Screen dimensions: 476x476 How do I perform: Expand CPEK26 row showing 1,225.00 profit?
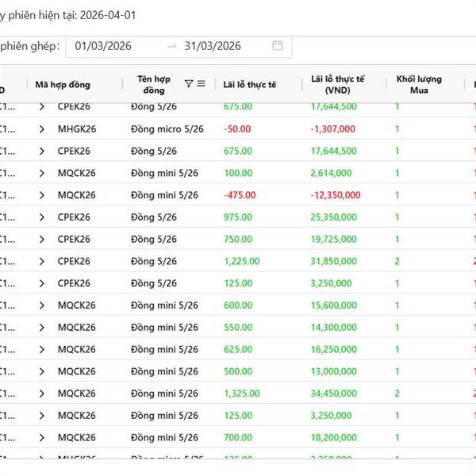(x=42, y=261)
